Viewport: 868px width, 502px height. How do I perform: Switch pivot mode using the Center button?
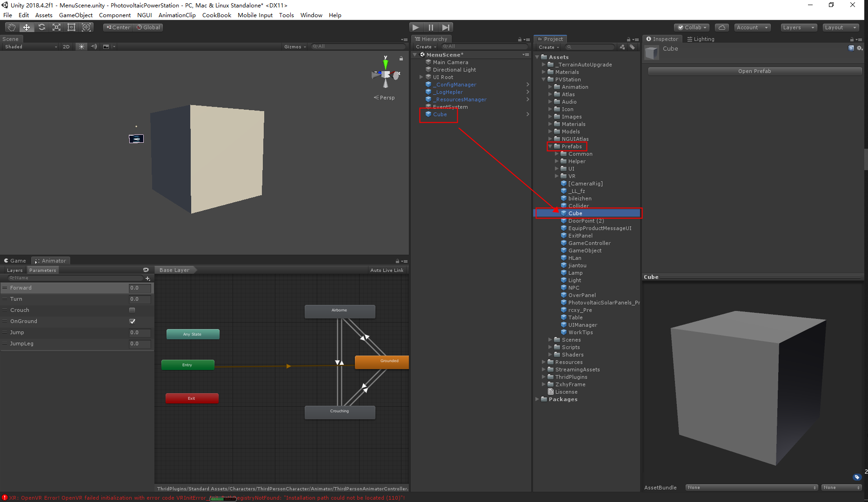(118, 27)
